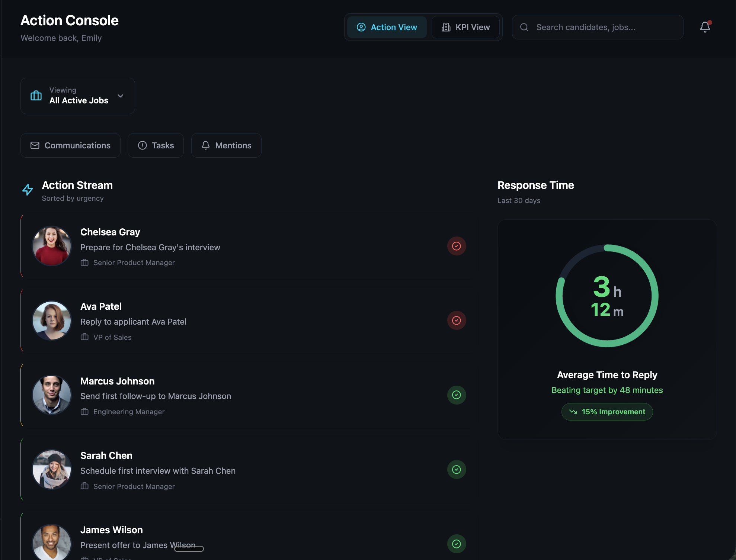
Task: Mark Chelsea Gray's interview prep complete
Action: pyautogui.click(x=457, y=246)
